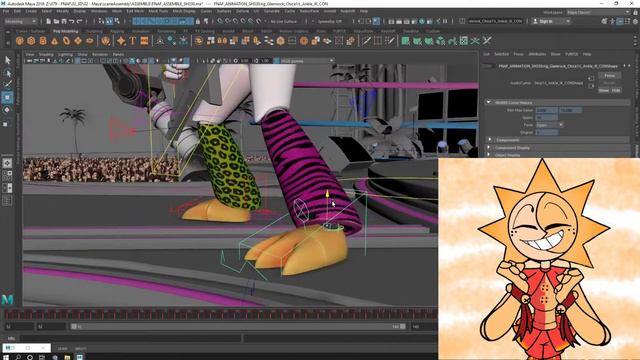Click the crossed-tools icon at shelf end

tap(487, 41)
